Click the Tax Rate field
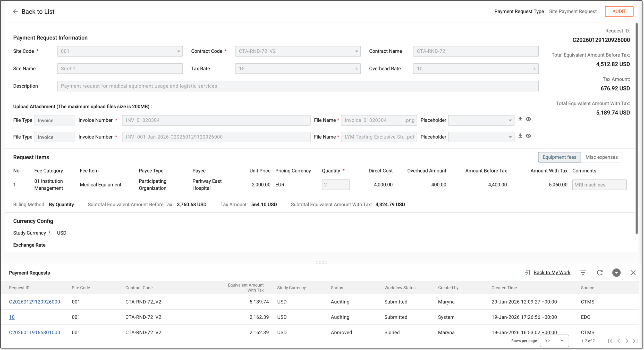This screenshot has height=350, width=644. click(298, 69)
